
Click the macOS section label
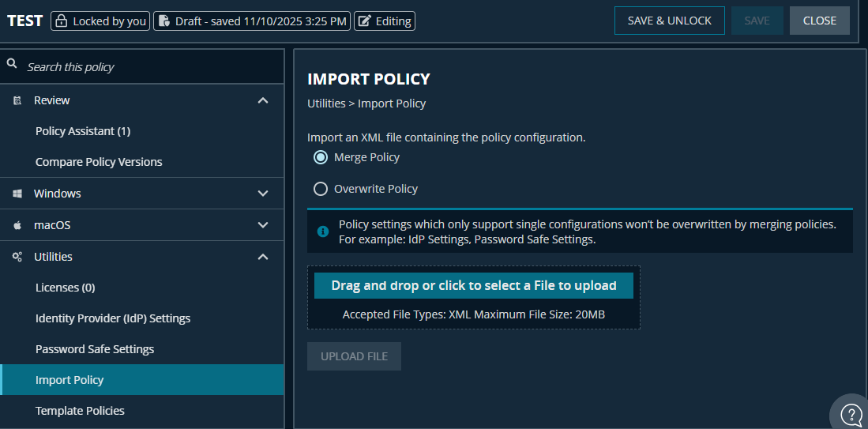pyautogui.click(x=52, y=225)
